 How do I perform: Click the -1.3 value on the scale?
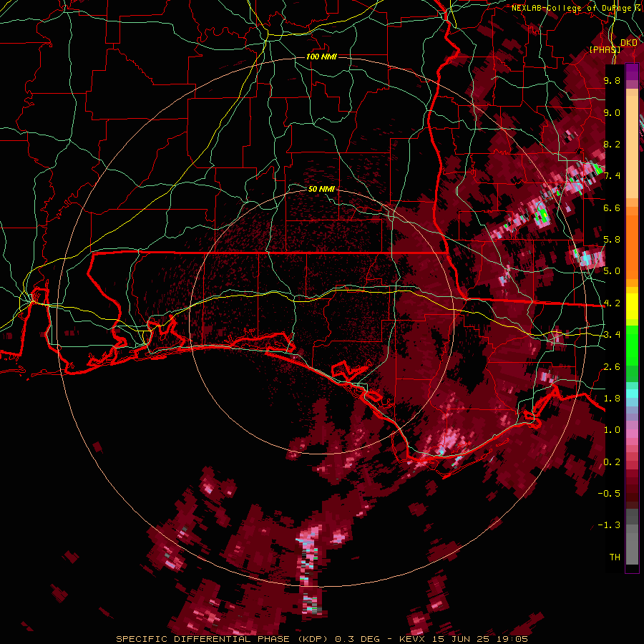coord(609,525)
